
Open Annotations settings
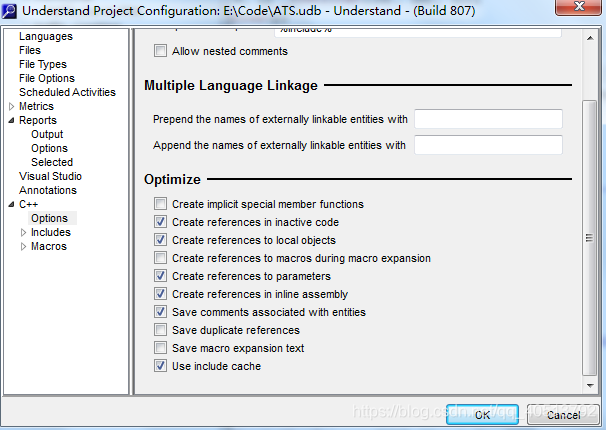[48, 190]
